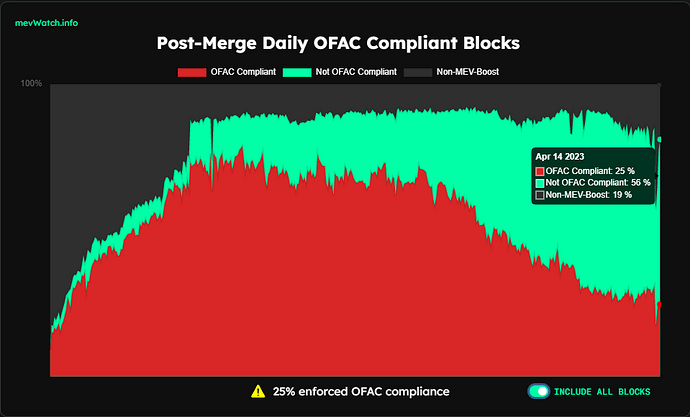Screen dimensions: 690x417
Task: Click the mevWatch.info logo
Action: [46, 22]
